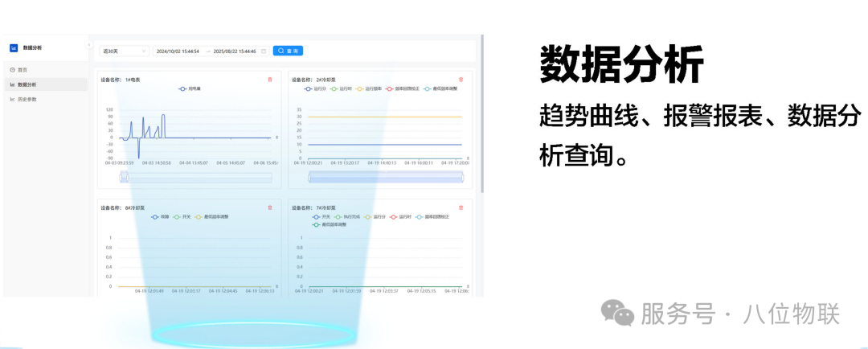Toggle 执行完成 legend in 7#冷却泵 chart
The height and width of the screenshot is (349, 868).
(x=346, y=216)
